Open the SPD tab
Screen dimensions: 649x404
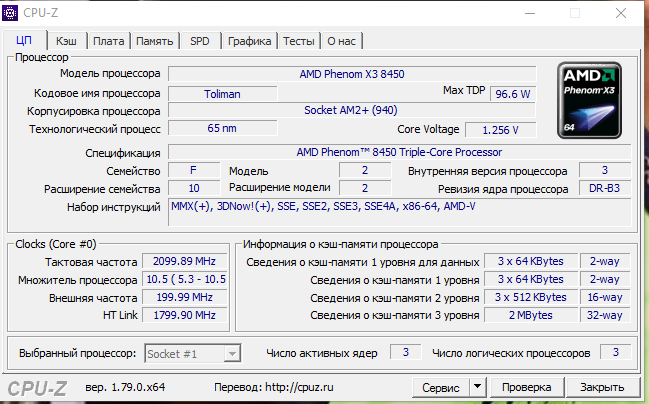point(200,41)
